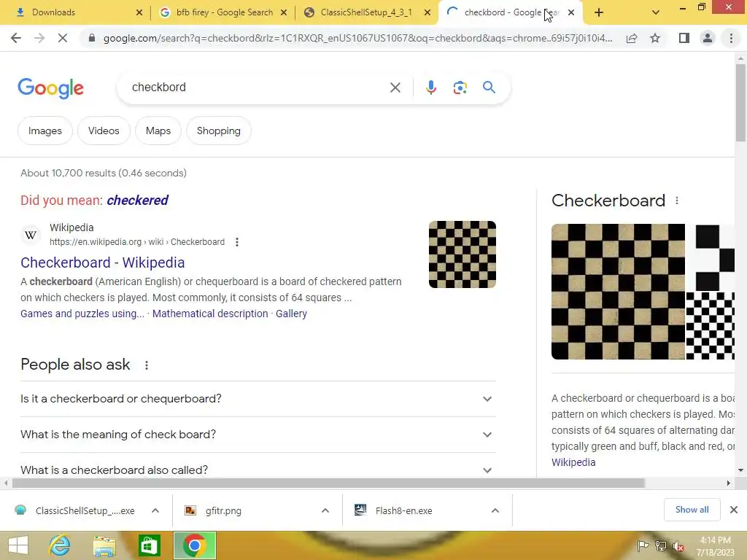
Task: Open File Explorer from taskbar
Action: click(x=104, y=545)
